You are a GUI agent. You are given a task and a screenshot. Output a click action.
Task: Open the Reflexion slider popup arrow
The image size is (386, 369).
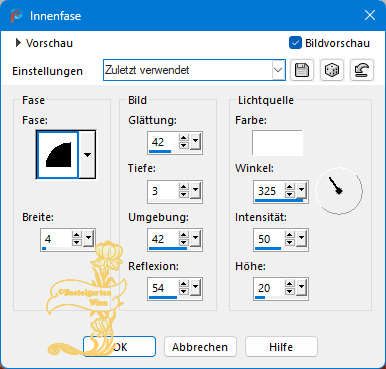pos(196,287)
